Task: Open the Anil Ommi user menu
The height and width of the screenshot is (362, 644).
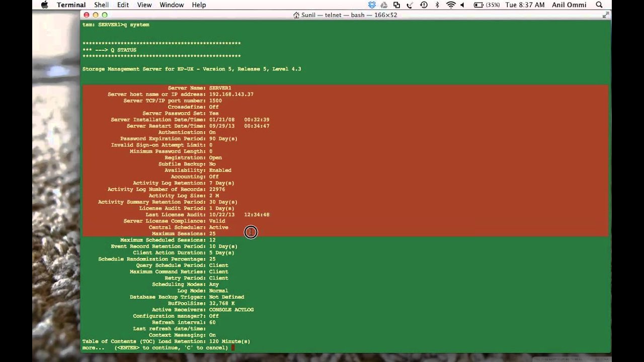Action: (569, 5)
